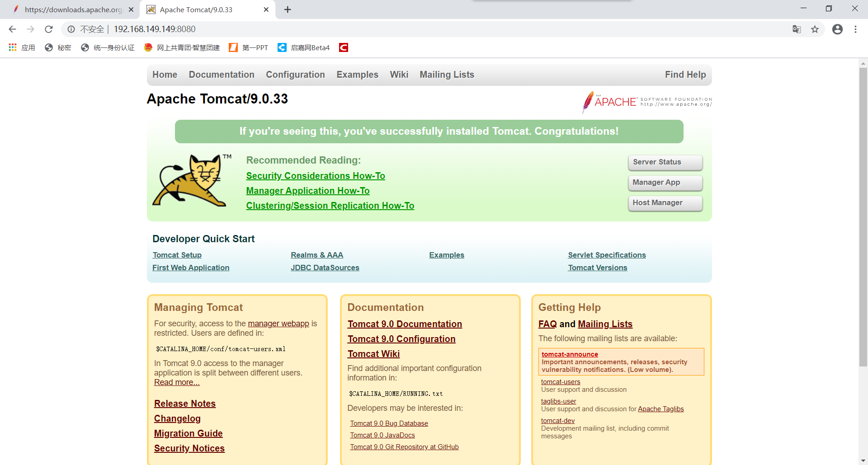868x465 pixels.
Task: Open Documentation in the nav bar
Action: 222,75
